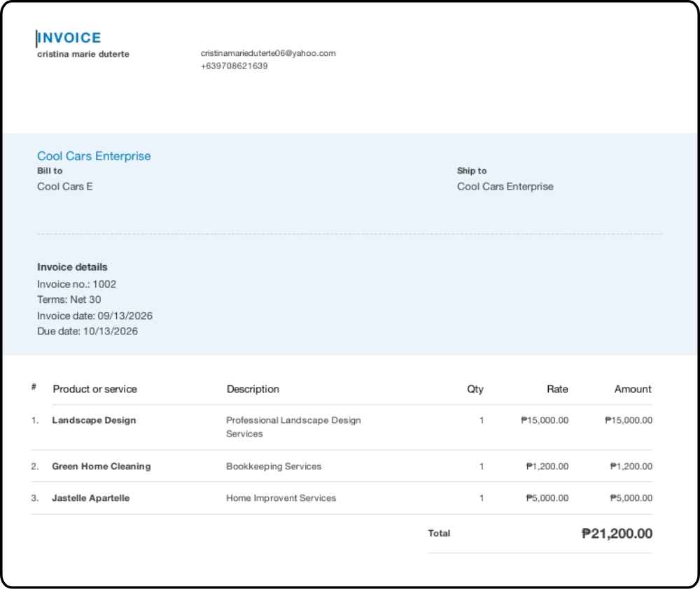Click the 'Ship to' label
This screenshot has width=700, height=589.
click(471, 171)
